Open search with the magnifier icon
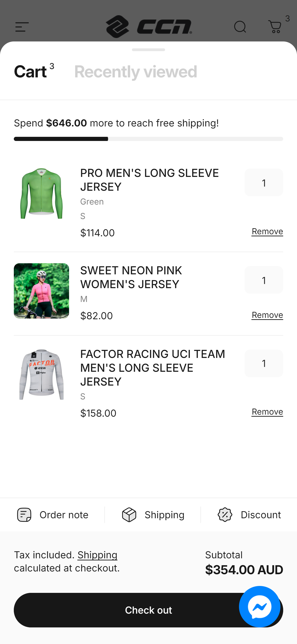297x644 pixels. click(x=240, y=27)
